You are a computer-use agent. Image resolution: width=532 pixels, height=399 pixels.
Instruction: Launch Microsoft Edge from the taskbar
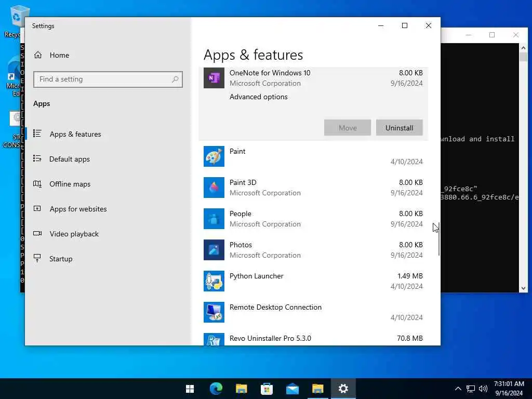pos(216,389)
